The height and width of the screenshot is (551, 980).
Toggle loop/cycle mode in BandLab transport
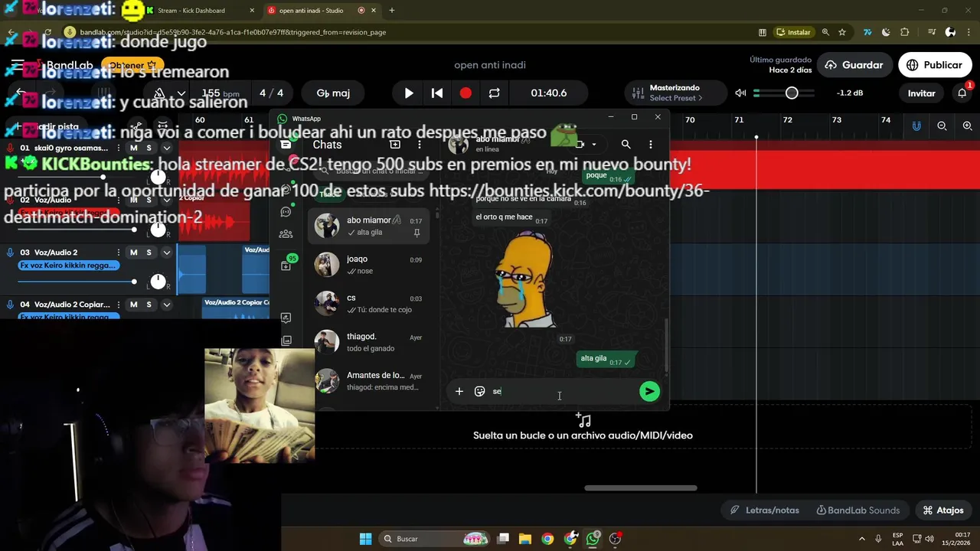494,93
